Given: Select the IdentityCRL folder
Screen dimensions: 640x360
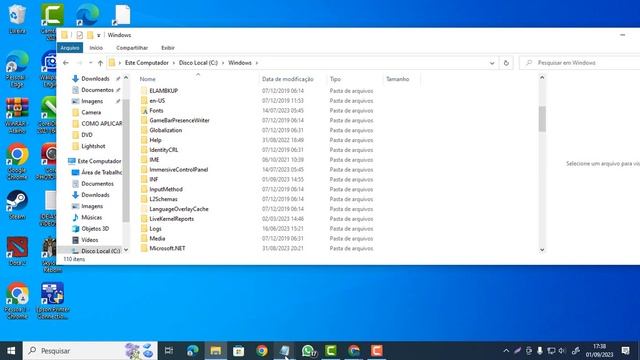Looking at the screenshot, I should [163, 150].
